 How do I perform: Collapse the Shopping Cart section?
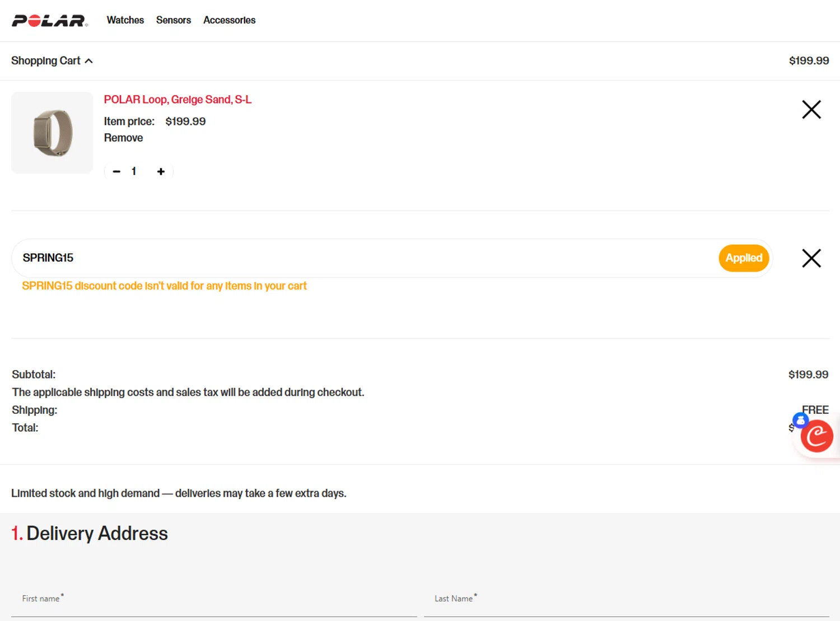coord(52,60)
